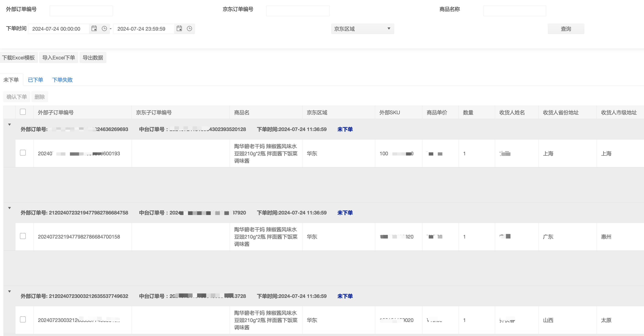This screenshot has height=336, width=644.
Task: Switch to the 已下单 tab
Action: pyautogui.click(x=35, y=80)
